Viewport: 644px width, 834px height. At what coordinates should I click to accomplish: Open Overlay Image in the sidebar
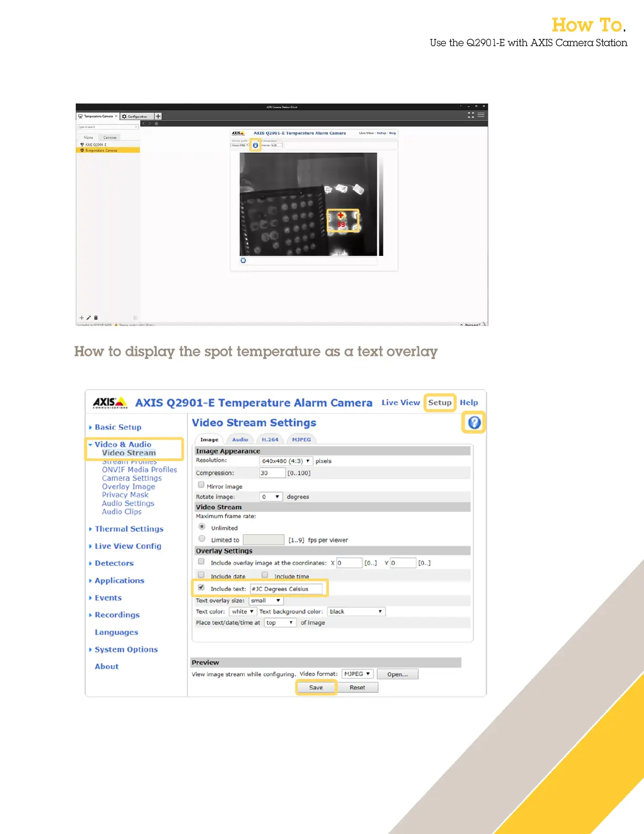[128, 486]
